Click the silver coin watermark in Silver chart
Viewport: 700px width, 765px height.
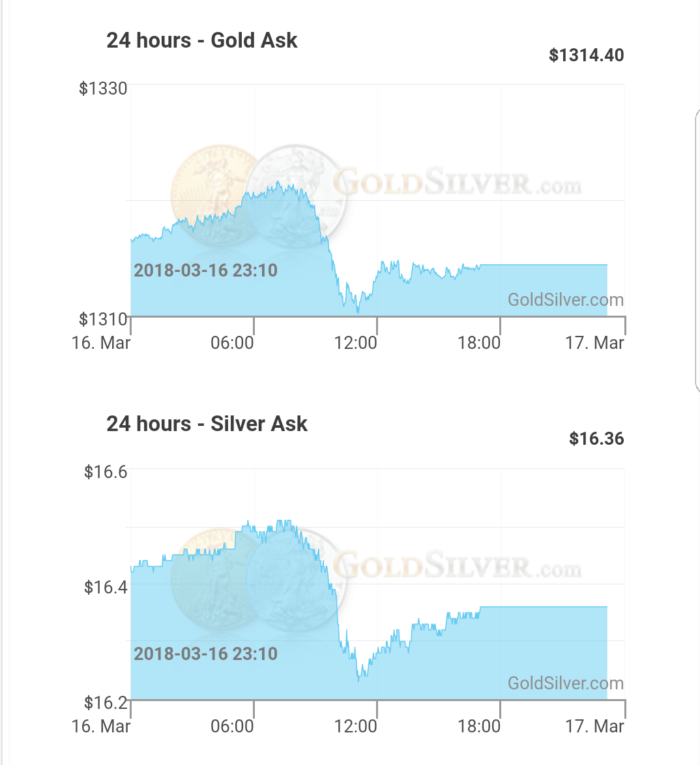point(296,580)
